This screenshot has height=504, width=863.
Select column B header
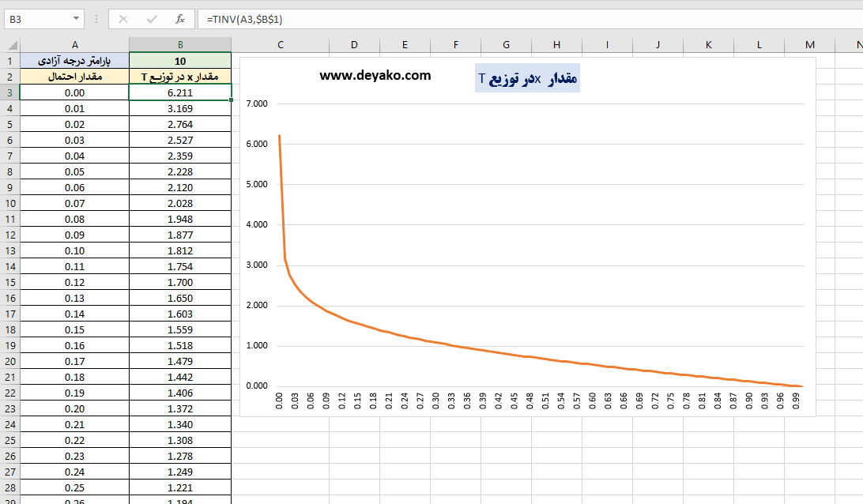coord(180,45)
